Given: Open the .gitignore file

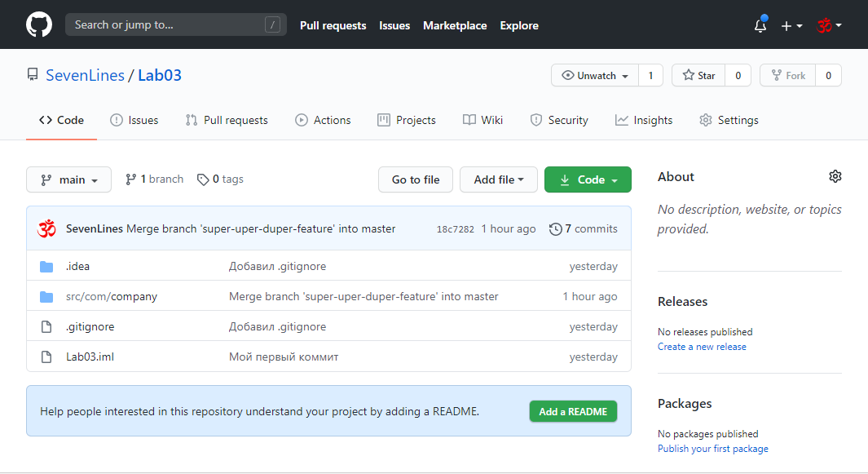Looking at the screenshot, I should 90,326.
